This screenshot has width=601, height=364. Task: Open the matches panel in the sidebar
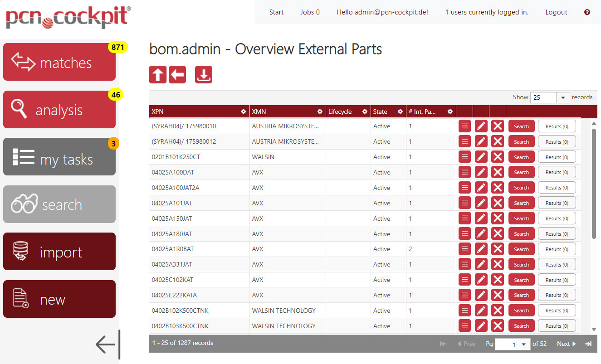point(59,62)
